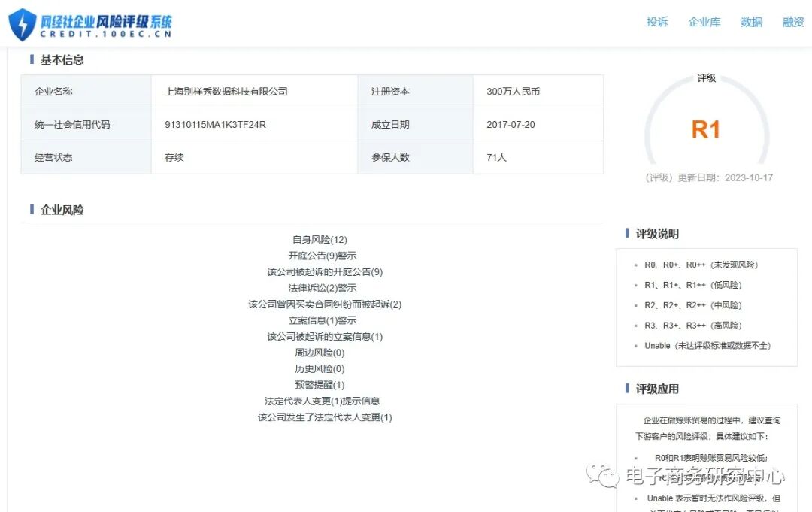Open the 融资 navigation item
The image size is (812, 512).
click(x=793, y=23)
